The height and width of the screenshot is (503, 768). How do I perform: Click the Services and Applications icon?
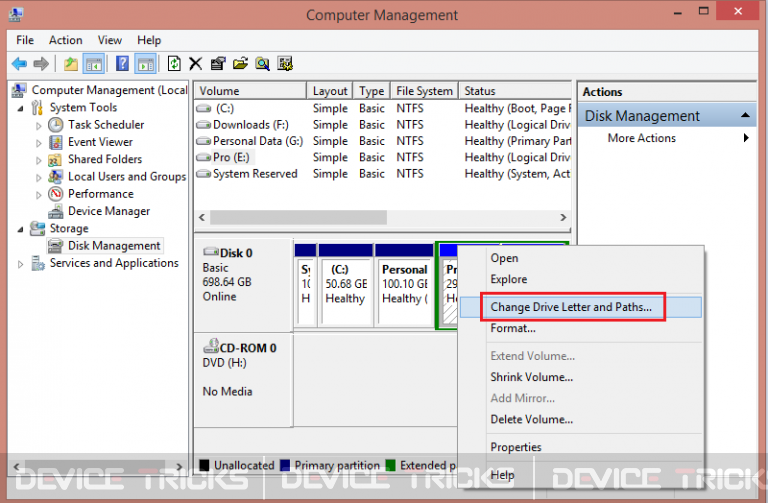38,263
